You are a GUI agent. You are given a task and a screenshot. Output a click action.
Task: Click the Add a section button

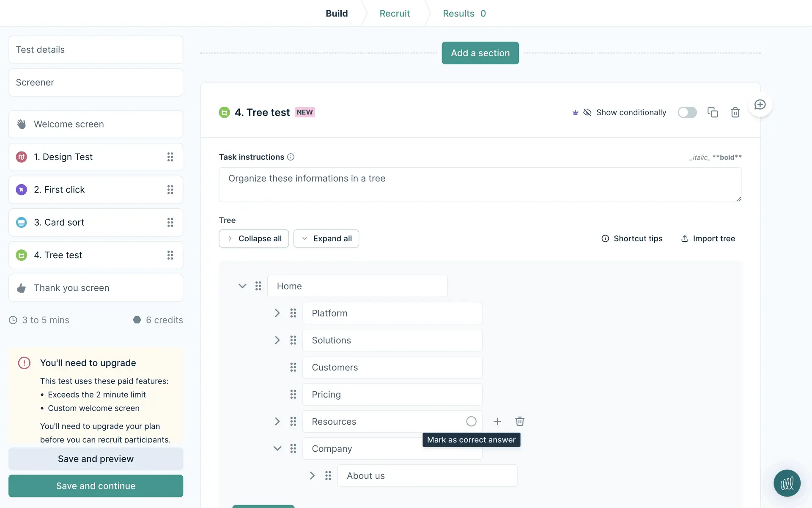[480, 53]
